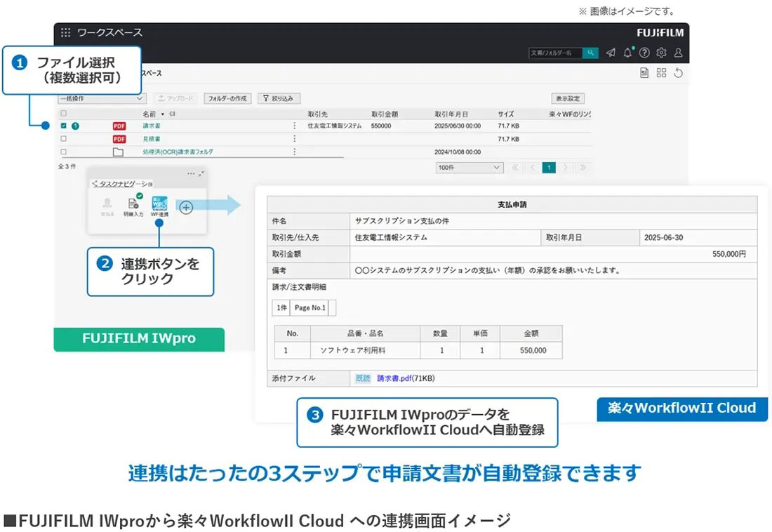772x532 pixels.
Task: Click the 表示設定 button
Action: click(568, 98)
